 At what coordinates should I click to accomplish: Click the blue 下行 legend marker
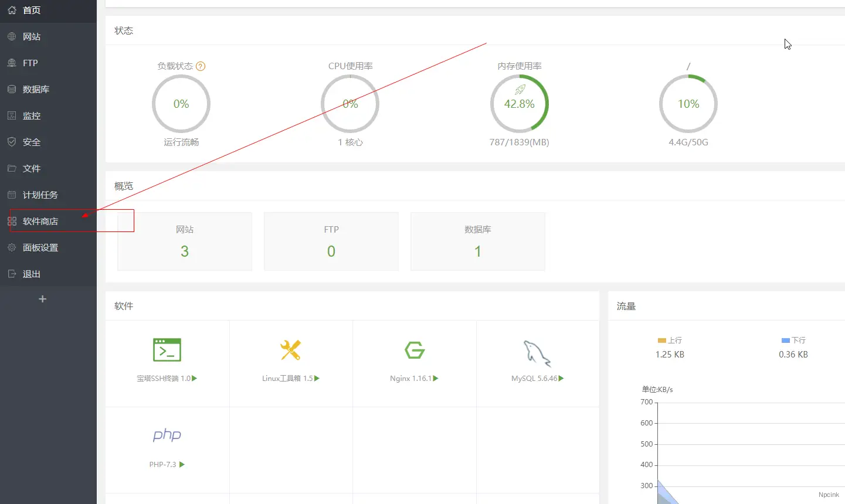click(x=786, y=340)
